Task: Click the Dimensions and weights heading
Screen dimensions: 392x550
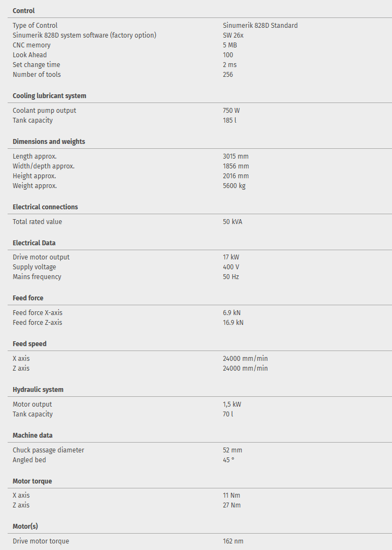Action: tap(49, 142)
